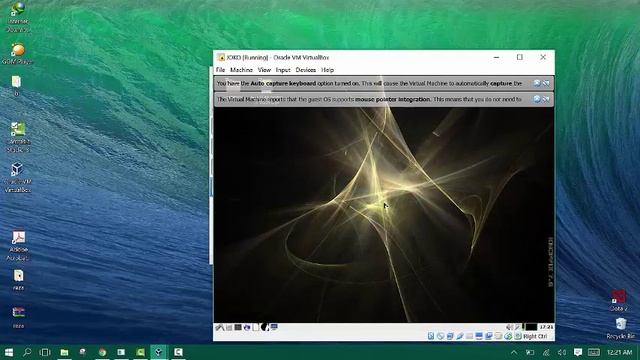Click the VirtualBox hard disk activity indicator
This screenshot has width=640, height=360.
click(431, 336)
